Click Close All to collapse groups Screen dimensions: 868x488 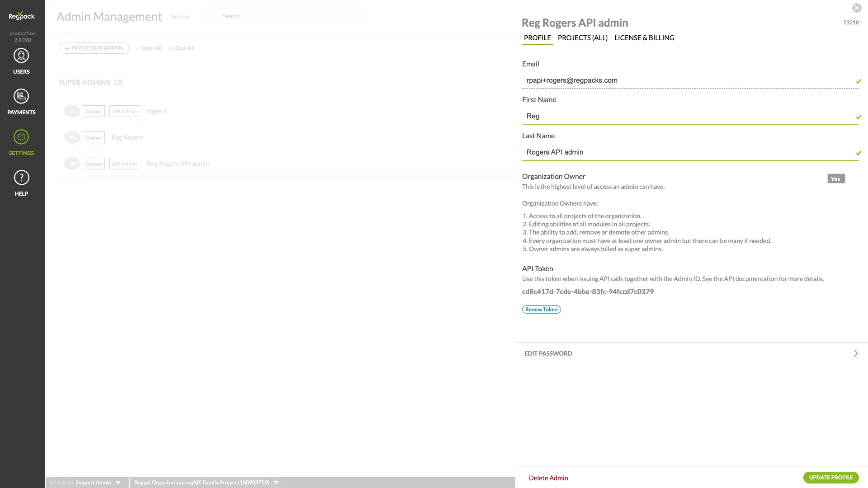[182, 48]
